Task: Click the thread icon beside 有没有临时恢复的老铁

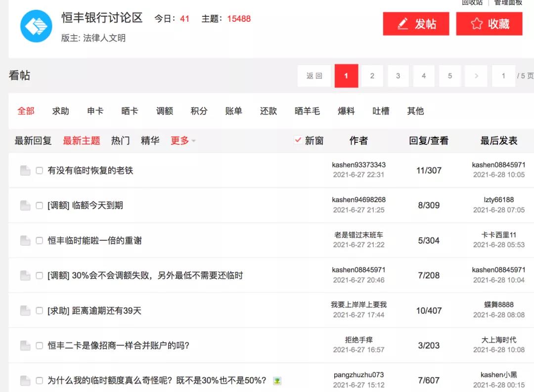Action: [x=25, y=170]
